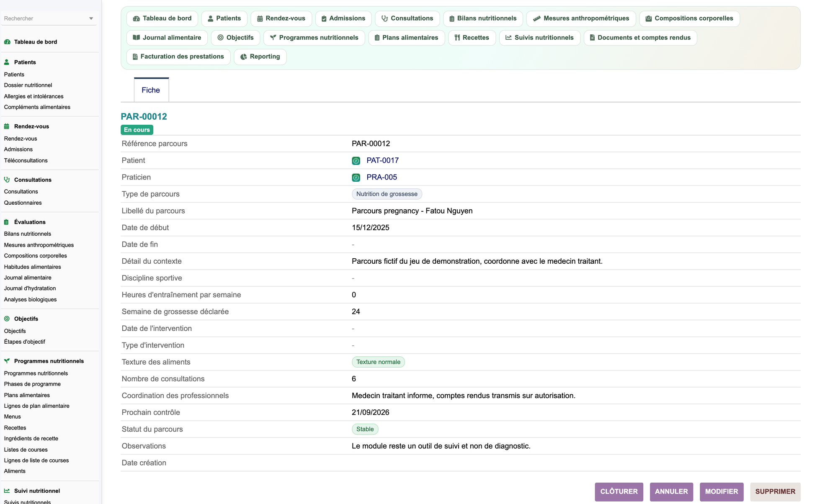The image size is (815, 504).
Task: Click the PAR-00012 record title
Action: 144,117
